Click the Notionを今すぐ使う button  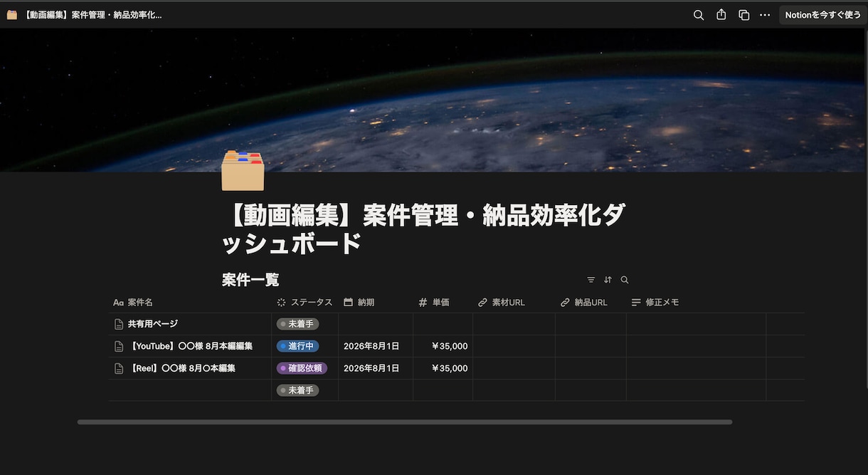(x=823, y=15)
